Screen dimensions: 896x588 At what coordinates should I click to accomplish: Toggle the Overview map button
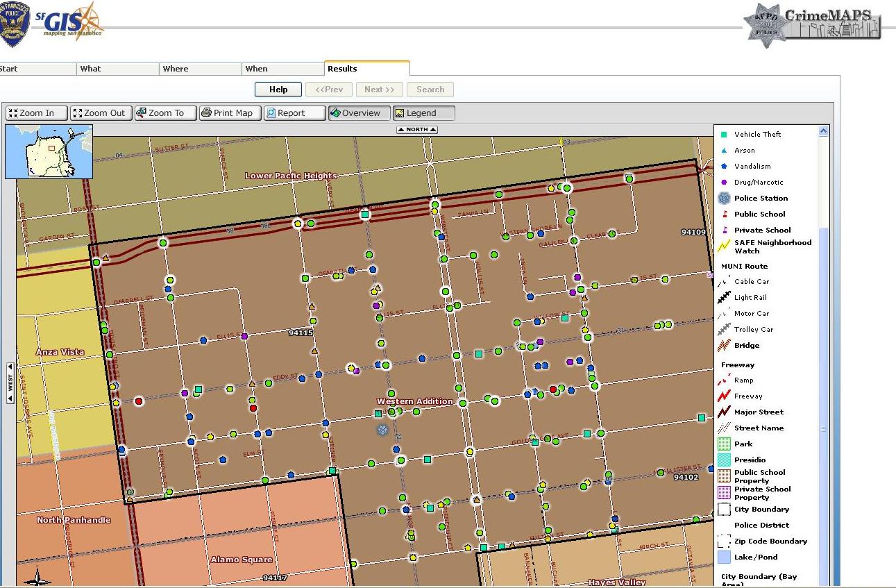359,113
